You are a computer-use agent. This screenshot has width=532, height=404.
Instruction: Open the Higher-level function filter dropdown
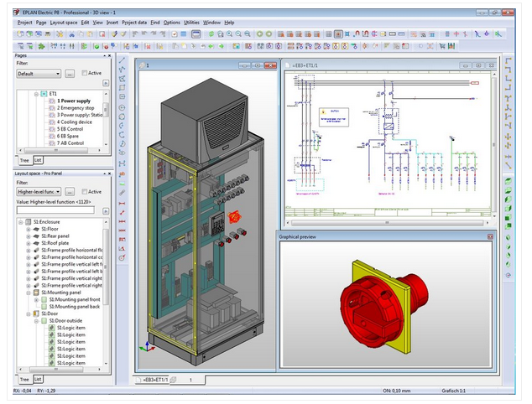[58, 192]
